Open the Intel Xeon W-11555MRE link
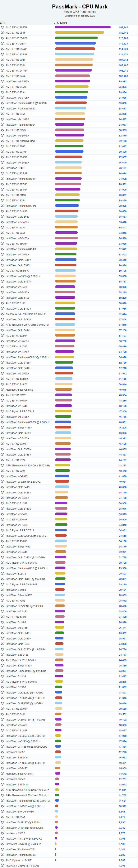The height and width of the screenshot is (868, 138). (x=27, y=747)
